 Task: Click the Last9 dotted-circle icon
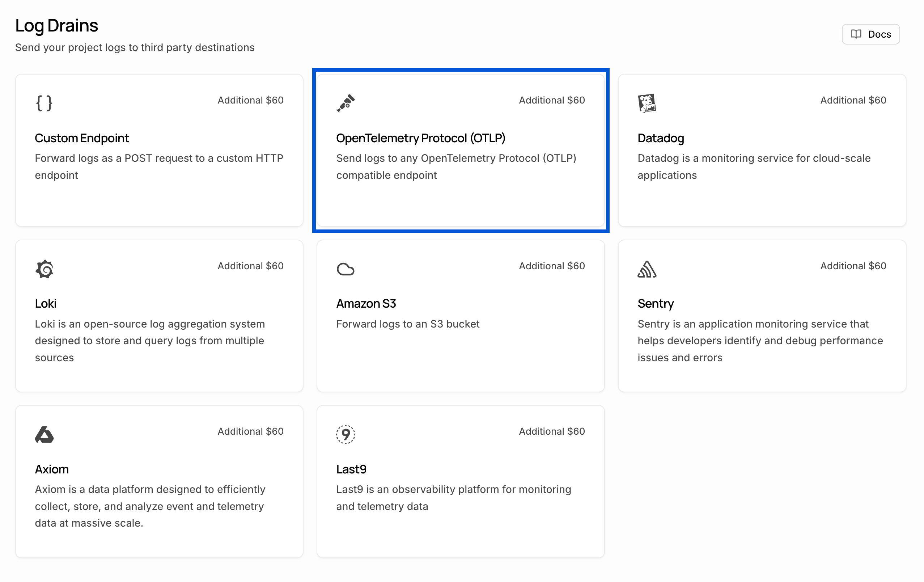[x=346, y=435]
